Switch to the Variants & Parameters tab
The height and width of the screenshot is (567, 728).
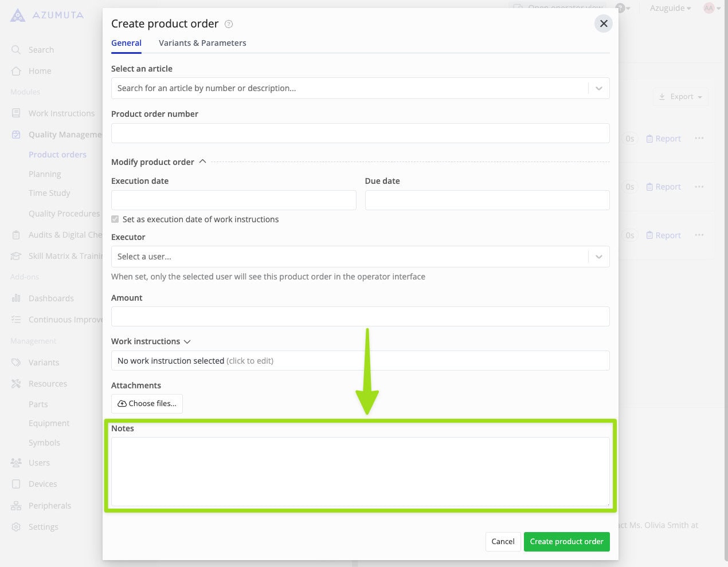pos(202,42)
